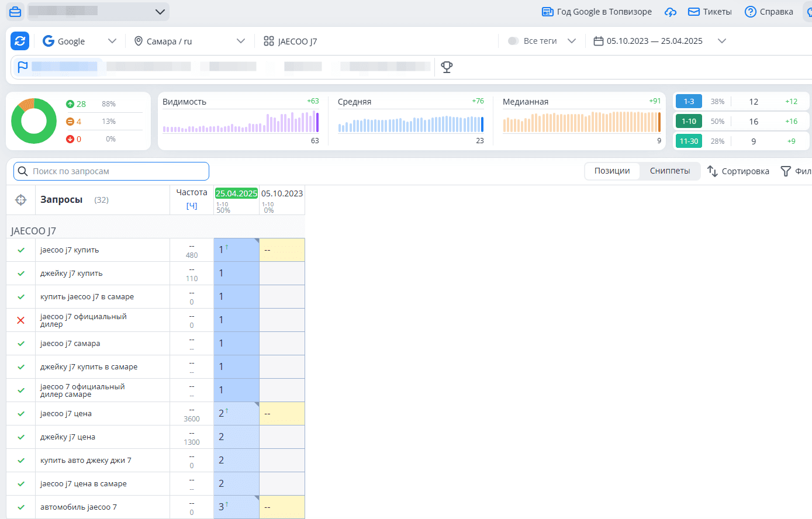Expand the project selector dropdown arrow
This screenshot has height=519, width=812.
160,12
